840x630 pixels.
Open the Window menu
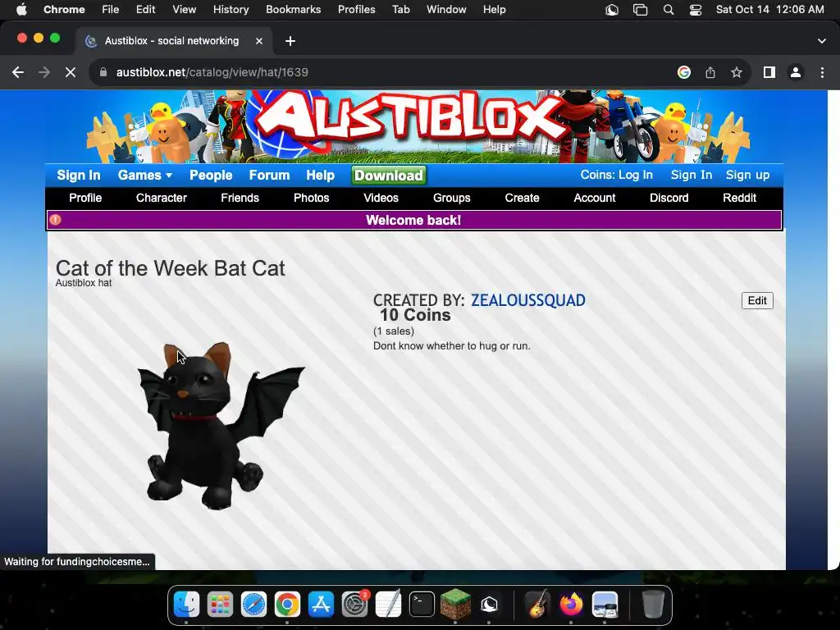click(x=446, y=9)
